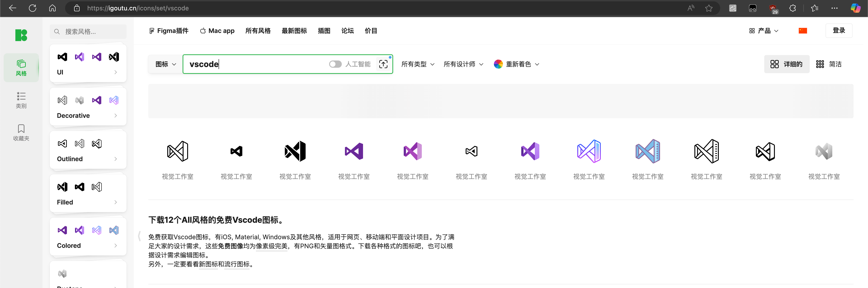
Task: Expand the 所有类型 filter dropdown
Action: point(417,64)
